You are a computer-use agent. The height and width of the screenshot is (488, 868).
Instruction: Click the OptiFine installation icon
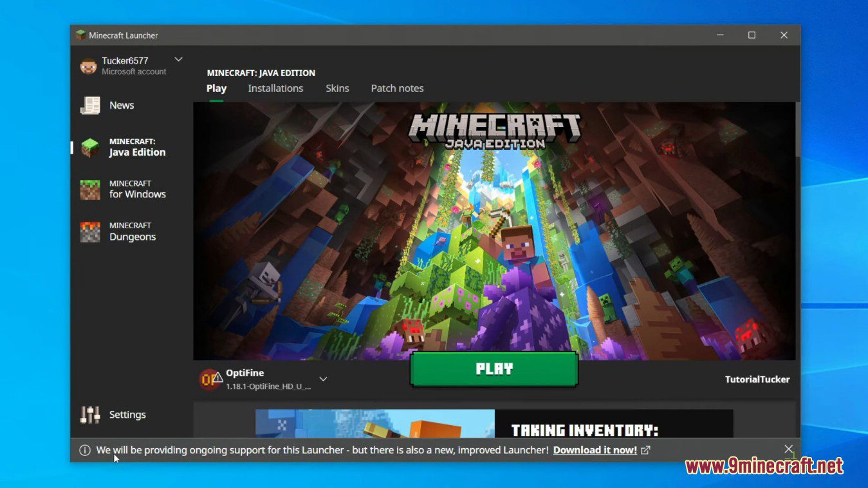click(210, 379)
